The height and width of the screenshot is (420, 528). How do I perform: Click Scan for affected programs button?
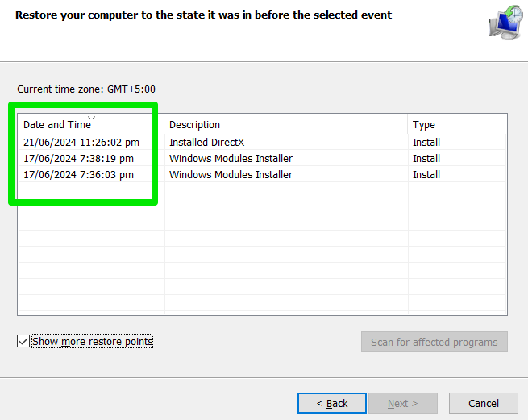[434, 342]
